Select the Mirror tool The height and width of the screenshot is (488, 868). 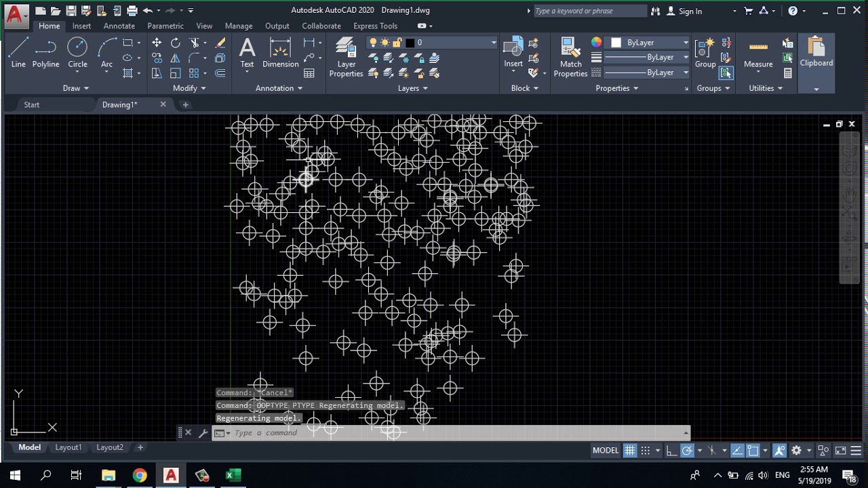point(176,58)
